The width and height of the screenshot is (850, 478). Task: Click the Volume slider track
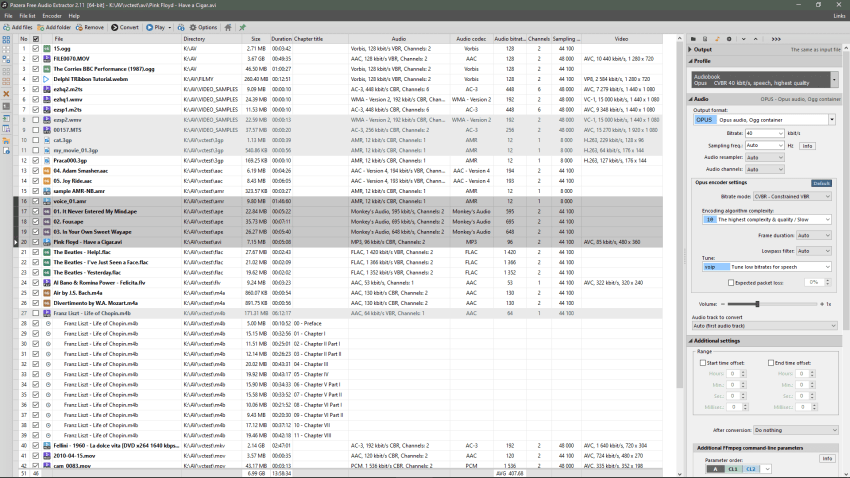click(x=770, y=303)
